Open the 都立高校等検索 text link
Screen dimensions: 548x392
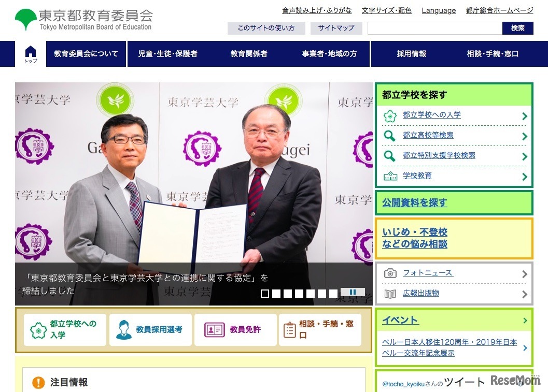[x=428, y=135]
